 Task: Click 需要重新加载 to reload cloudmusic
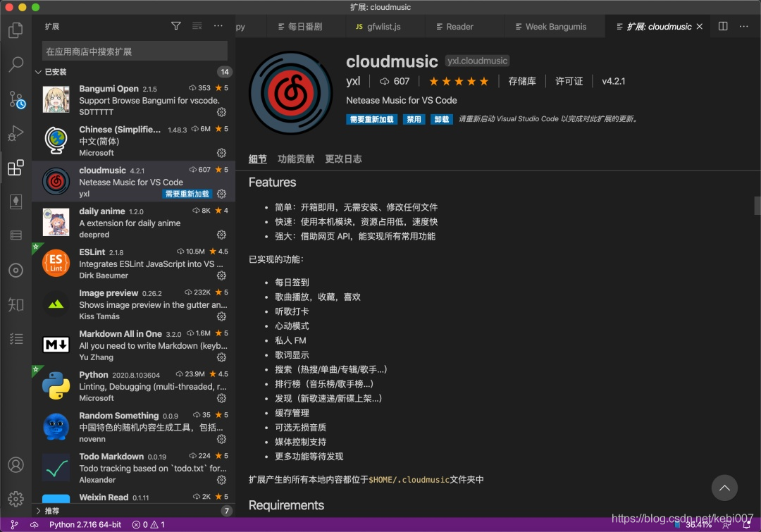pyautogui.click(x=371, y=119)
